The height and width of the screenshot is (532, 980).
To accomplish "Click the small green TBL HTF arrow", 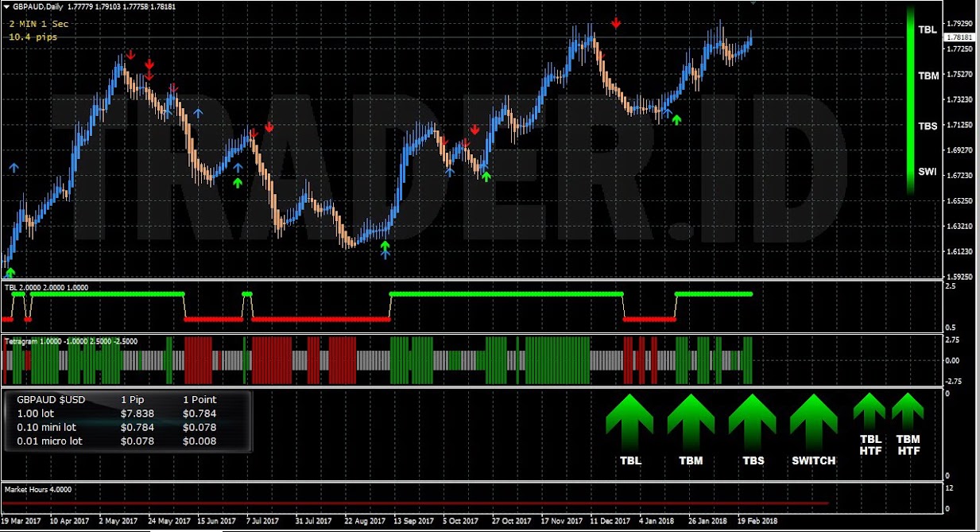I will point(870,410).
